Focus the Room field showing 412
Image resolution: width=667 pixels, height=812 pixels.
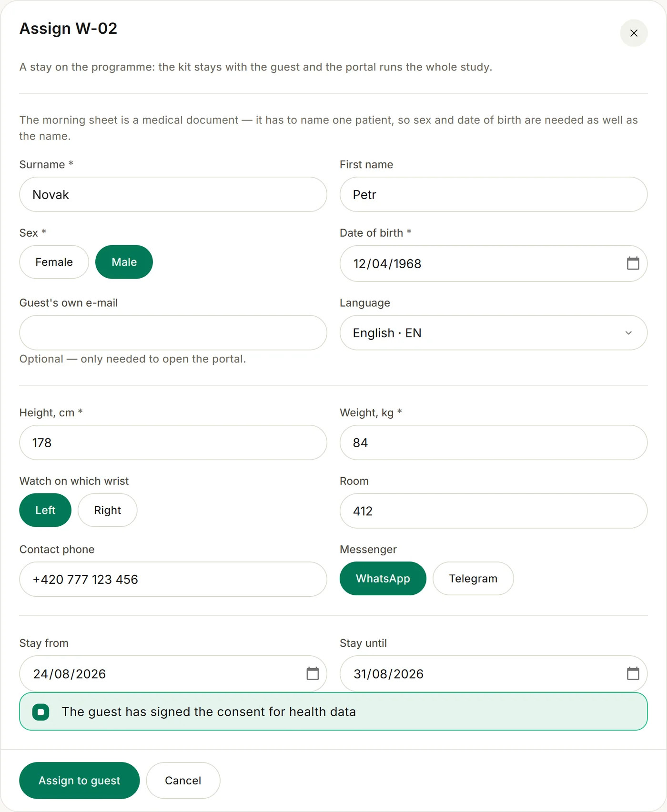(x=494, y=511)
